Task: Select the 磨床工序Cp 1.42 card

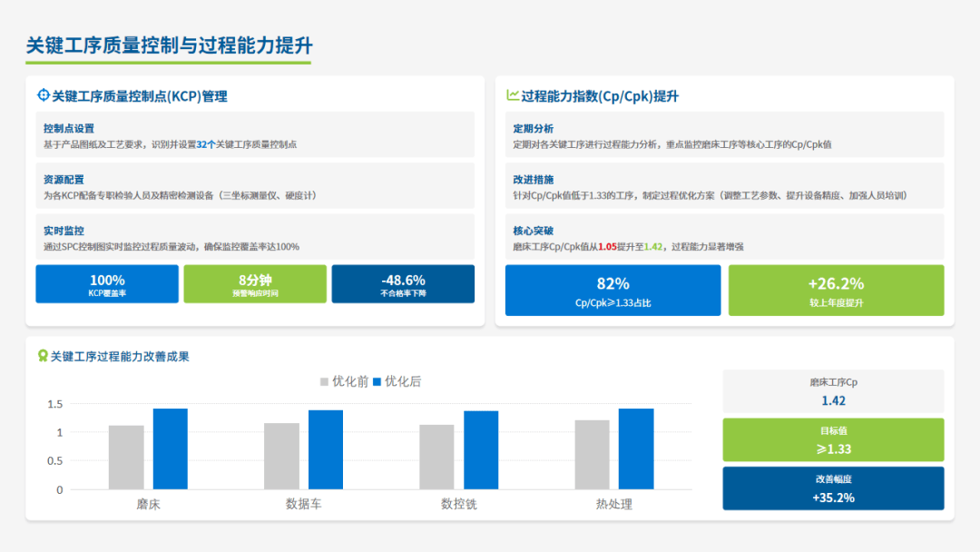Action: [x=833, y=391]
